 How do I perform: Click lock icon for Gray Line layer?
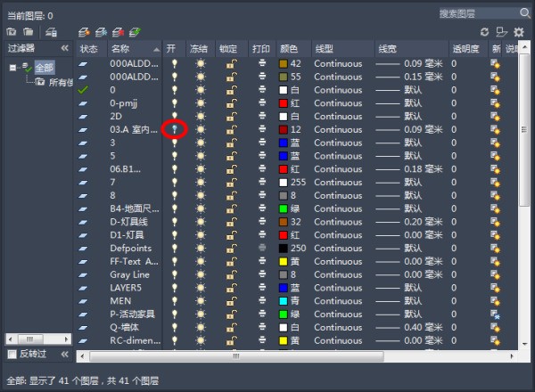tap(232, 274)
